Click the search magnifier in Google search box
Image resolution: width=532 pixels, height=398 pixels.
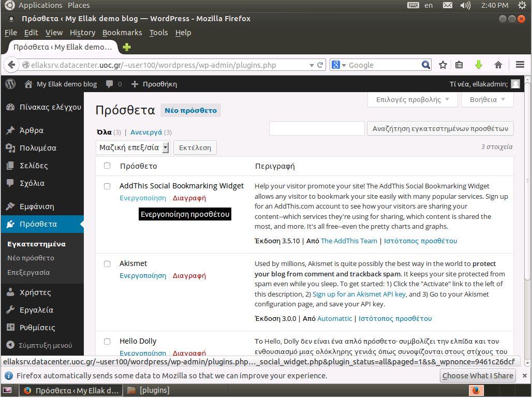point(426,65)
